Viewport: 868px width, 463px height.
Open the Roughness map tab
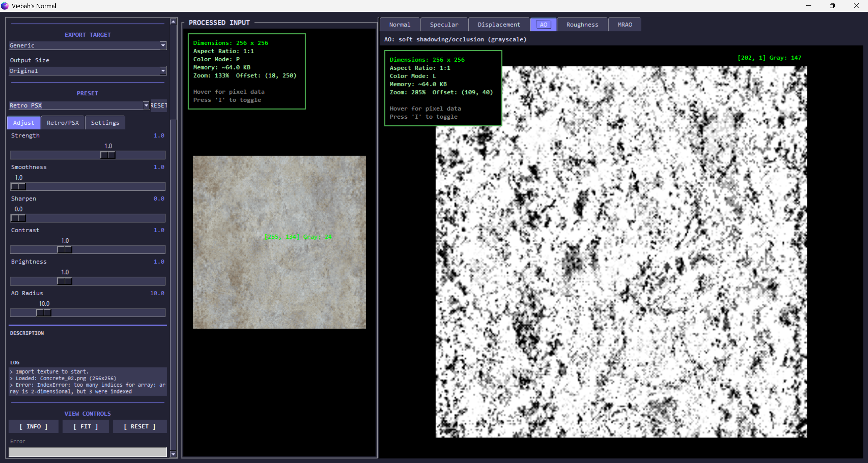[x=582, y=24]
